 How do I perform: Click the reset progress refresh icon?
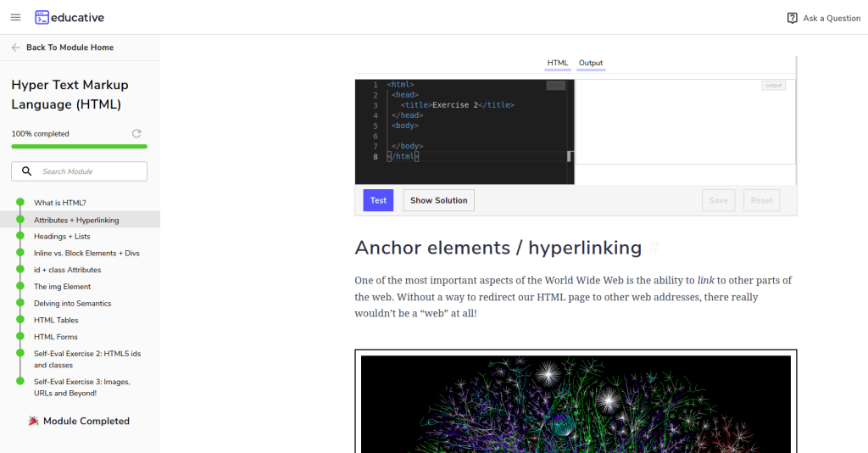point(136,133)
